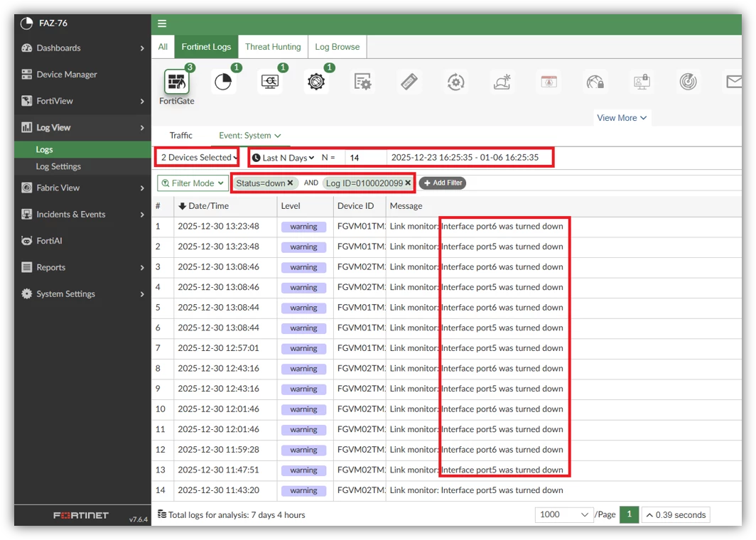Click the Total logs for analysis status text
Image resolution: width=756 pixels, height=540 pixels.
[237, 515]
